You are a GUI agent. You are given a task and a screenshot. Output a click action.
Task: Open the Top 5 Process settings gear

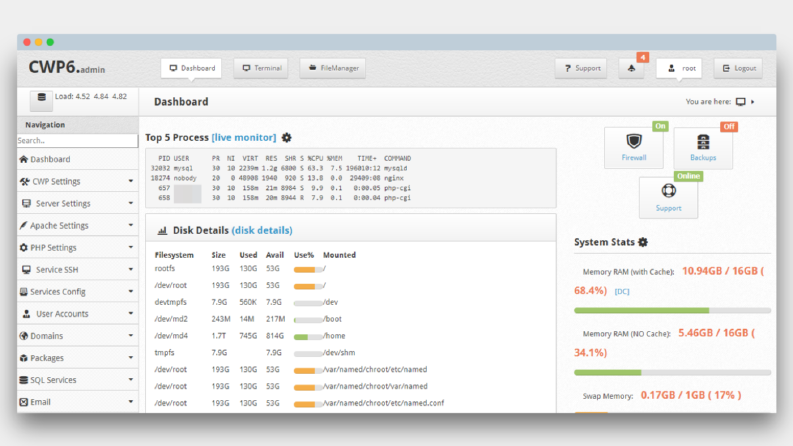[287, 138]
